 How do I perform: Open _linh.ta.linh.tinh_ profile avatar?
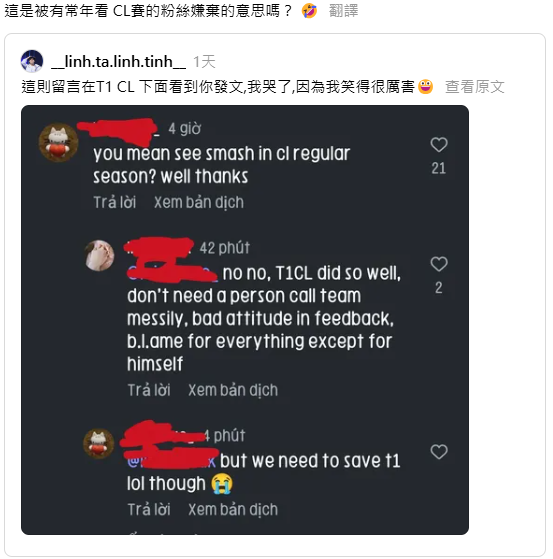(x=32, y=61)
